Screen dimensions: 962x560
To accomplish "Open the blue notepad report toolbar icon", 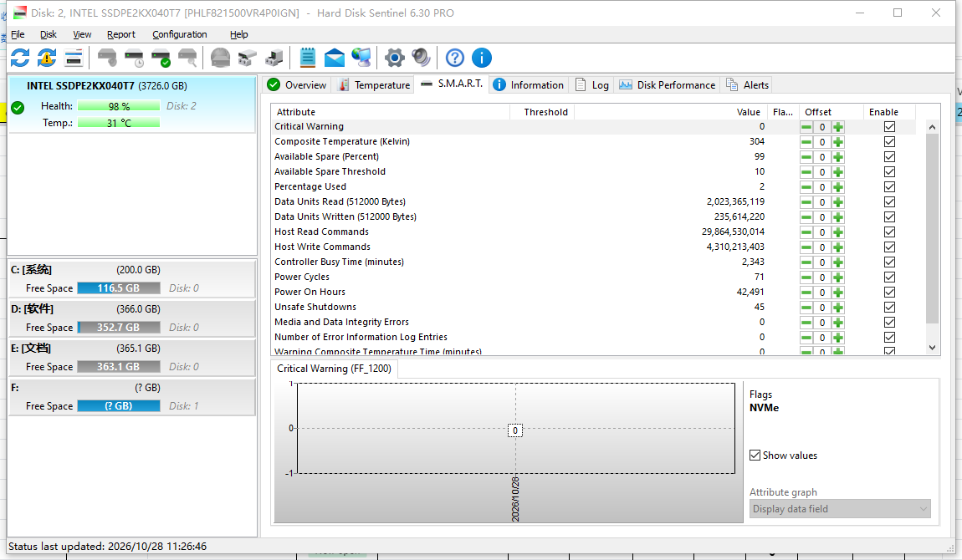I will tap(307, 59).
